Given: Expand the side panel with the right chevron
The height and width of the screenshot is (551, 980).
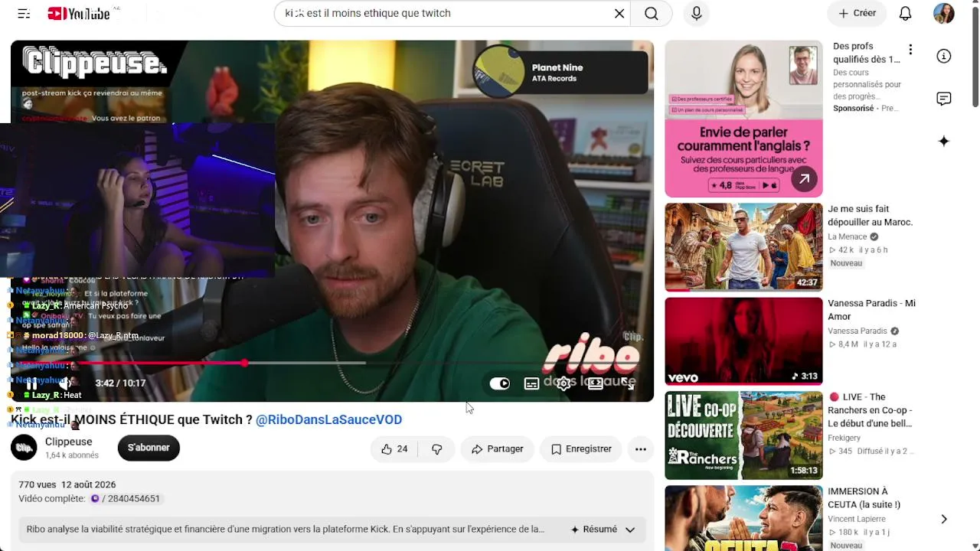Looking at the screenshot, I should pyautogui.click(x=944, y=520).
